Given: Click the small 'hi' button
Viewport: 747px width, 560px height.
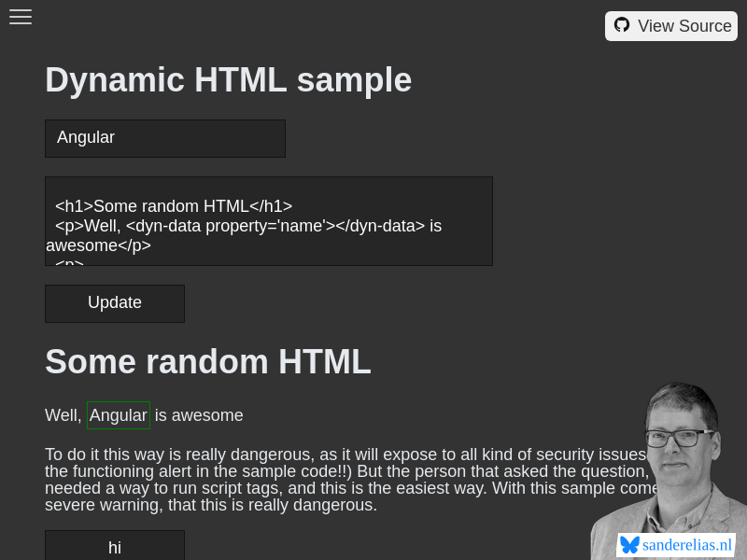Looking at the screenshot, I should coord(114,547).
